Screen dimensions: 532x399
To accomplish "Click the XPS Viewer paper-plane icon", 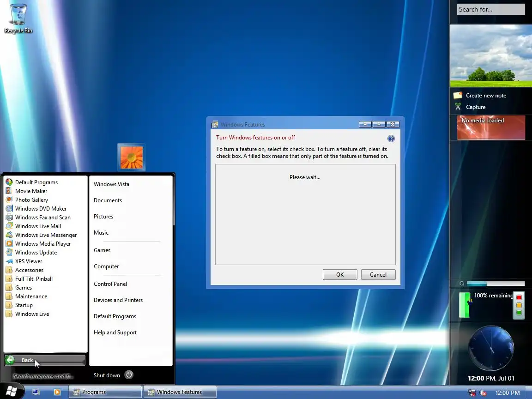I will click(x=9, y=261).
